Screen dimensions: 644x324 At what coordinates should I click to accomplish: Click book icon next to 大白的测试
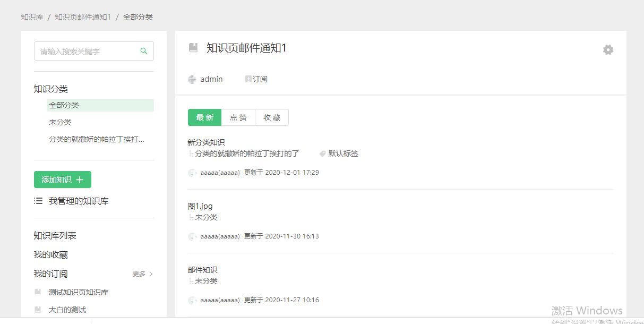pyautogui.click(x=38, y=309)
